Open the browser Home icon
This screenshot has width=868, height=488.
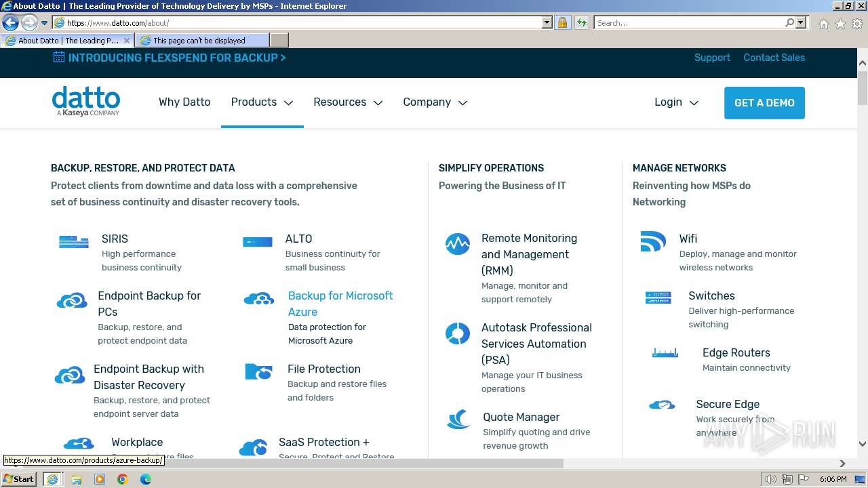coord(823,24)
